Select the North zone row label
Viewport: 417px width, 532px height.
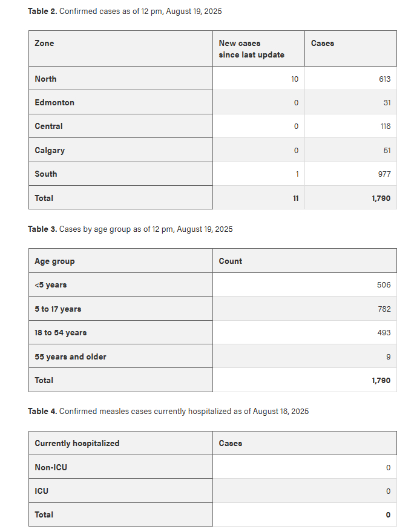point(45,79)
